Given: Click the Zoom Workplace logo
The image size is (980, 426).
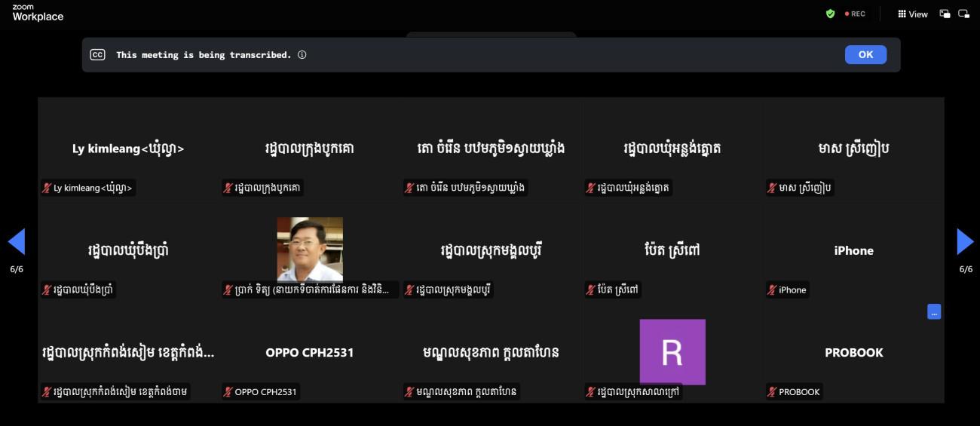Looking at the screenshot, I should (x=38, y=13).
